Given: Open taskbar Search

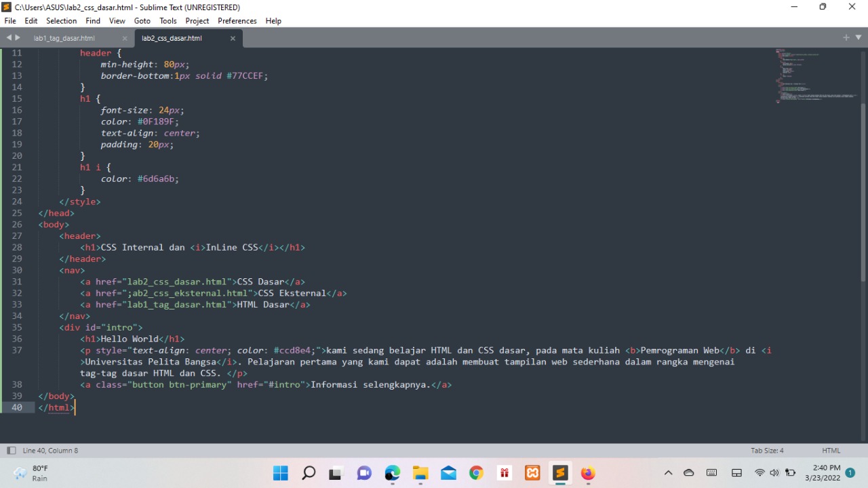Looking at the screenshot, I should click(x=309, y=473).
